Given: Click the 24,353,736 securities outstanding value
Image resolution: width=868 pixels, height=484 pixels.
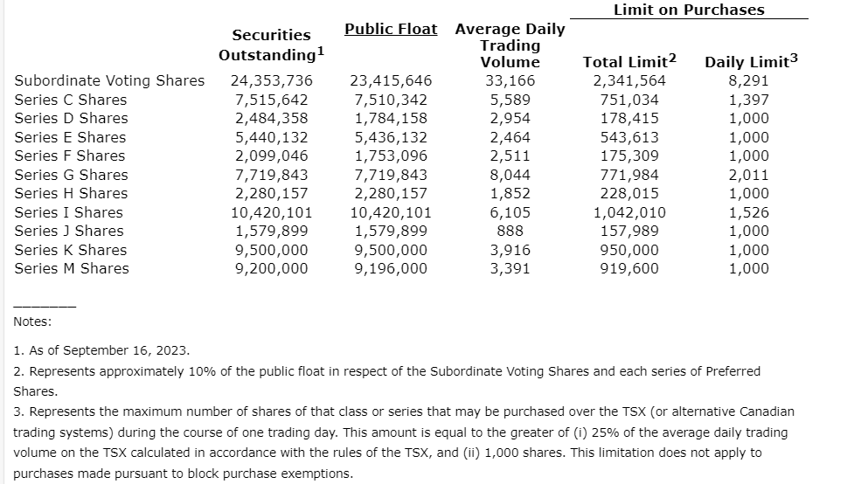Looking at the screenshot, I should point(271,80).
